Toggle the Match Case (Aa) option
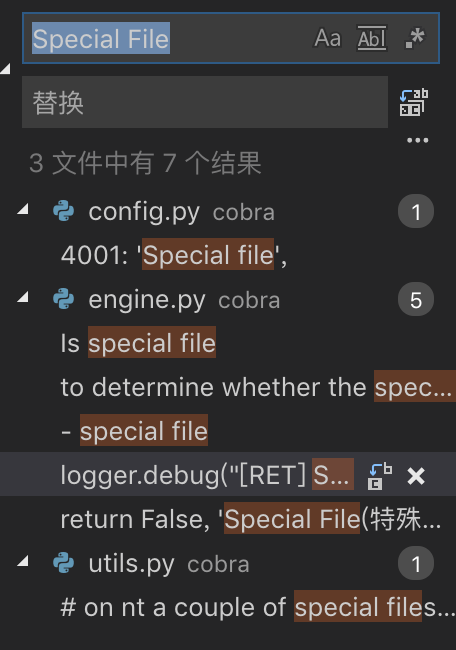This screenshot has width=456, height=650. (327, 38)
